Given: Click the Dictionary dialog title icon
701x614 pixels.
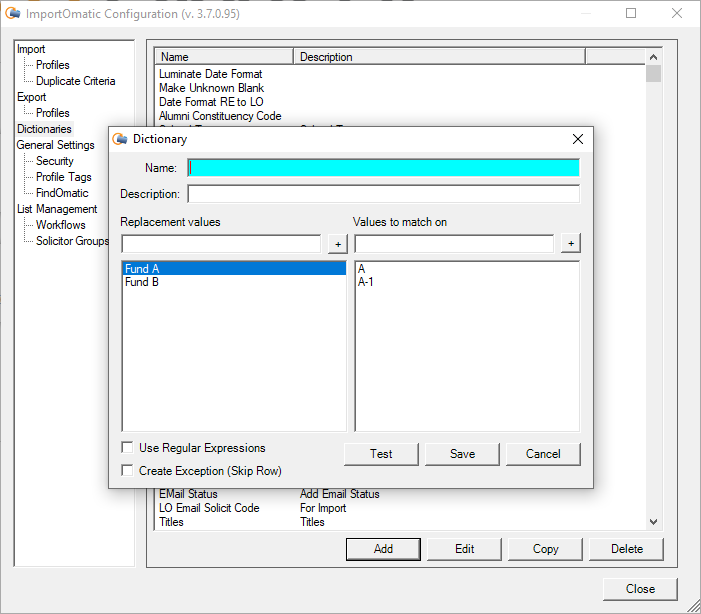Looking at the screenshot, I should tap(119, 139).
